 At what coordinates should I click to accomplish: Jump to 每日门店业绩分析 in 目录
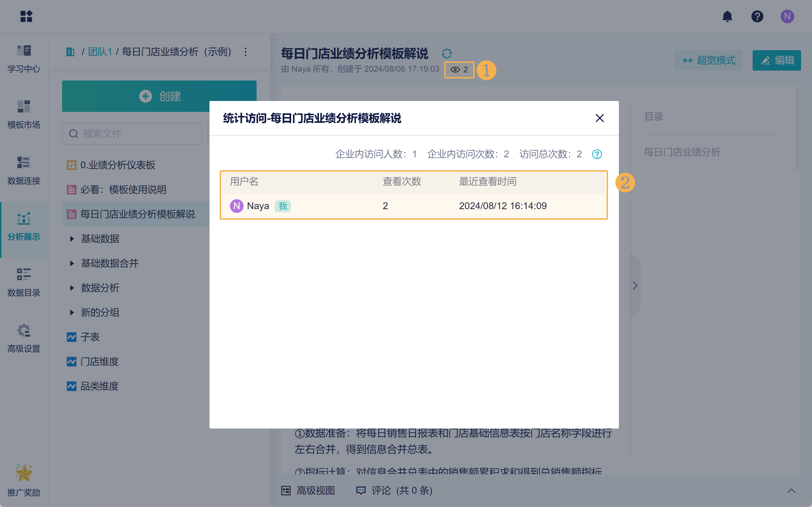pyautogui.click(x=682, y=152)
